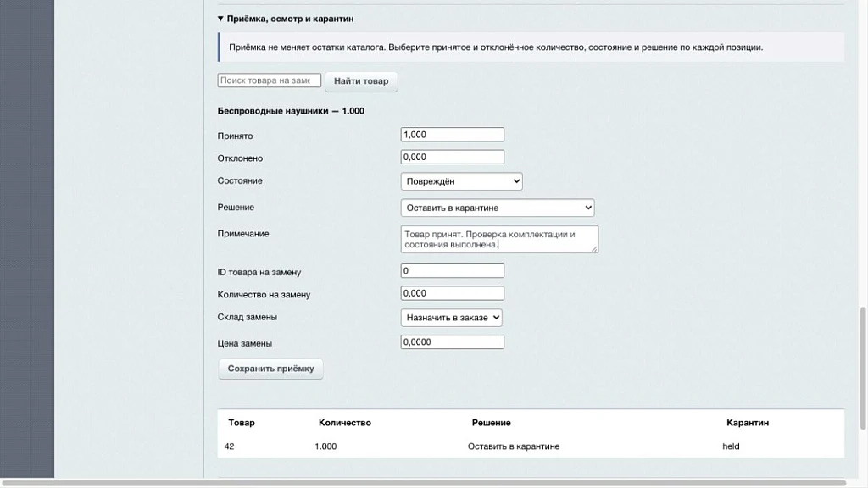Select the Оставить в карантине table cell
This screenshot has height=488, width=868.
[x=513, y=446]
